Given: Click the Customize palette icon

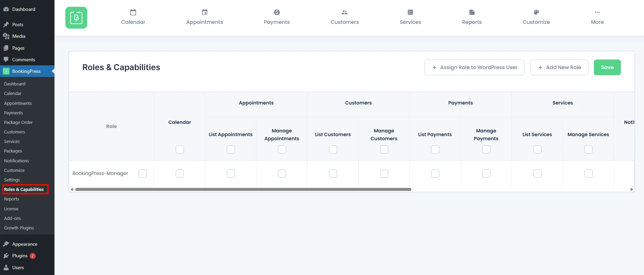Looking at the screenshot, I should 536,13.
